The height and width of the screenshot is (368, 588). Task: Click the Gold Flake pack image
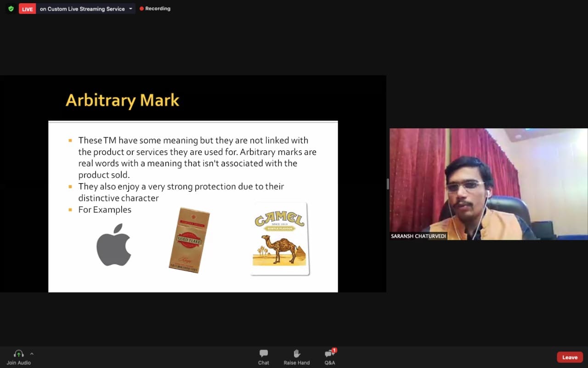189,240
